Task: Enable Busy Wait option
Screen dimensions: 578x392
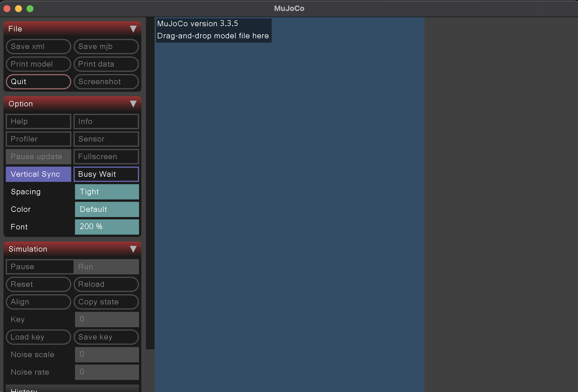Action: 106,174
